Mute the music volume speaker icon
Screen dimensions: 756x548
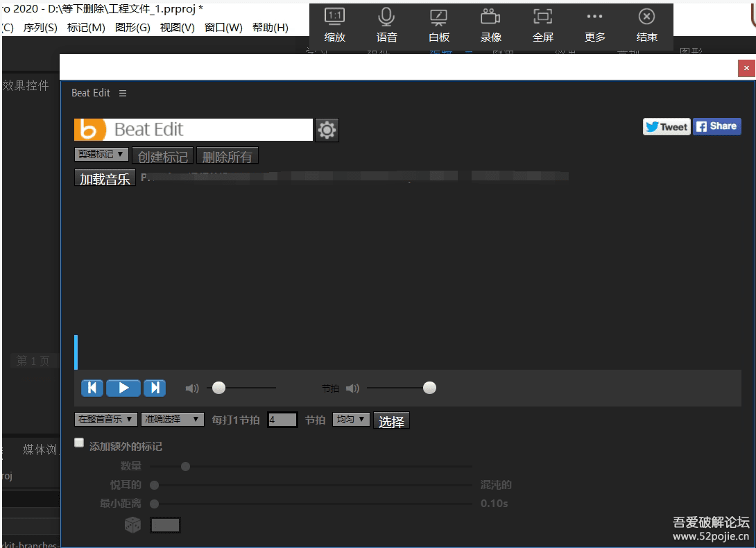pos(192,388)
